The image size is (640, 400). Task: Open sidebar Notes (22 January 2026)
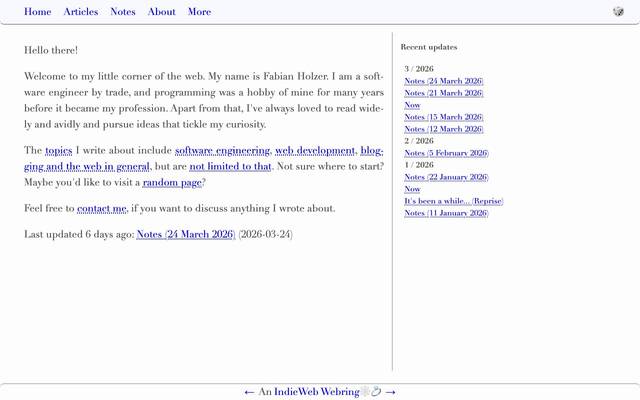(447, 177)
